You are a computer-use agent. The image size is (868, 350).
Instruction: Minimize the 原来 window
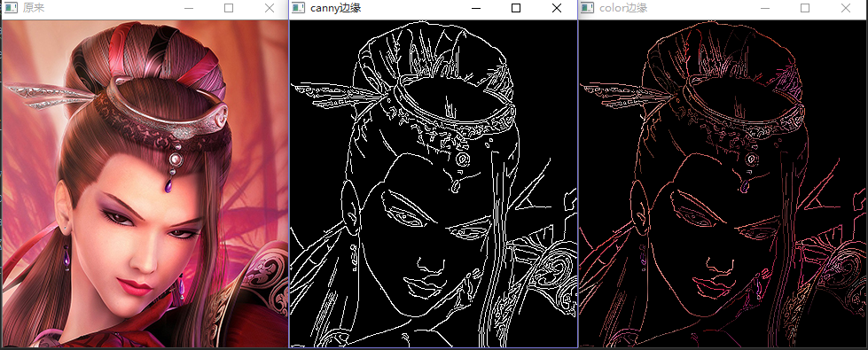point(189,8)
